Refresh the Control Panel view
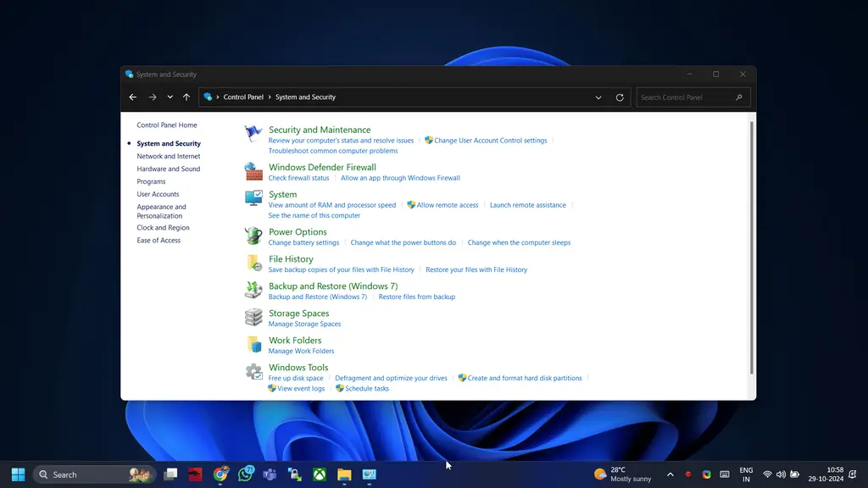Screen dimensions: 868x488 click(x=620, y=97)
